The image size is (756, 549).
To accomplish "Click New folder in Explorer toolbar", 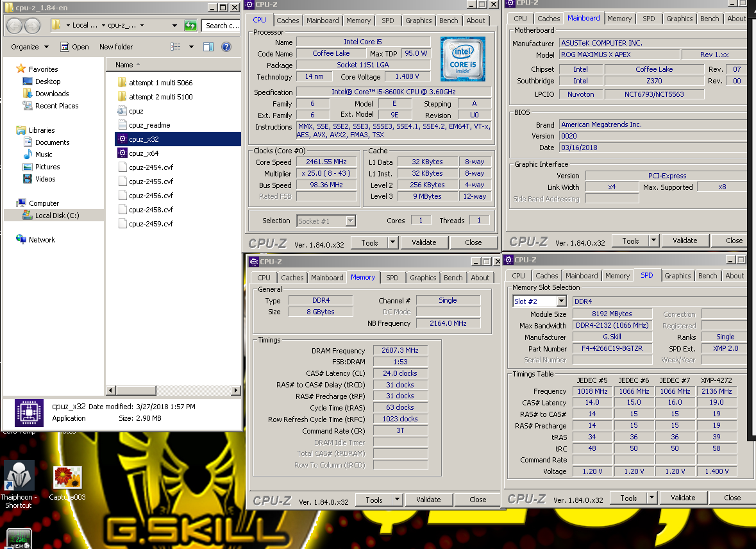I will pyautogui.click(x=115, y=47).
